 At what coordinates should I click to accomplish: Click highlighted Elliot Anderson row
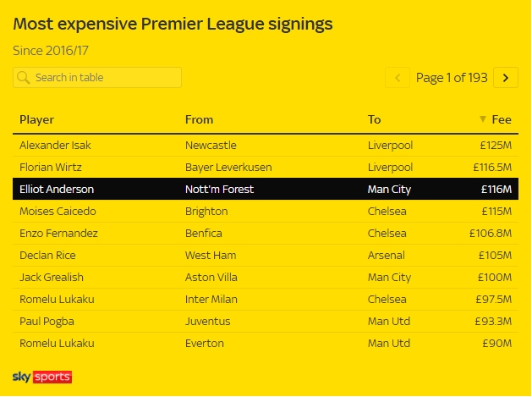pos(266,189)
